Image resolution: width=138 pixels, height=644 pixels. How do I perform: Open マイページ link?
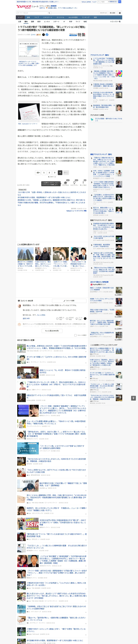103,13
